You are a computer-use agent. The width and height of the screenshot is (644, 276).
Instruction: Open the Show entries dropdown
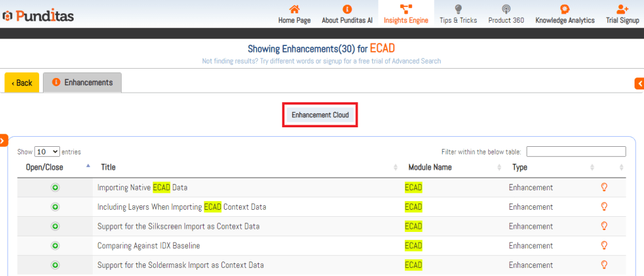tap(47, 152)
